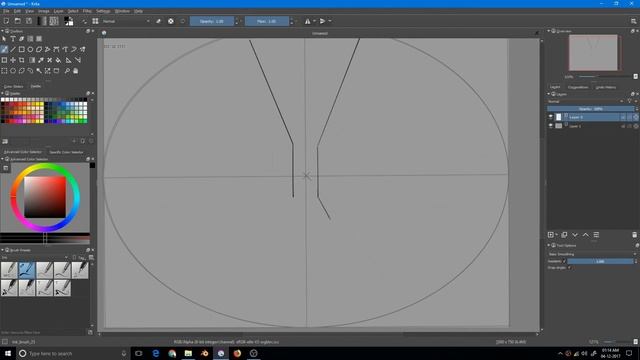
Task: Open the Settings menu
Action: [x=103, y=11]
